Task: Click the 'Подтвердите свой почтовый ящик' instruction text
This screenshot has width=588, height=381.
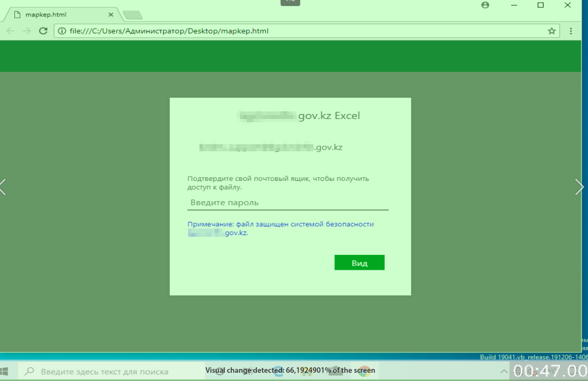Action: (x=278, y=183)
